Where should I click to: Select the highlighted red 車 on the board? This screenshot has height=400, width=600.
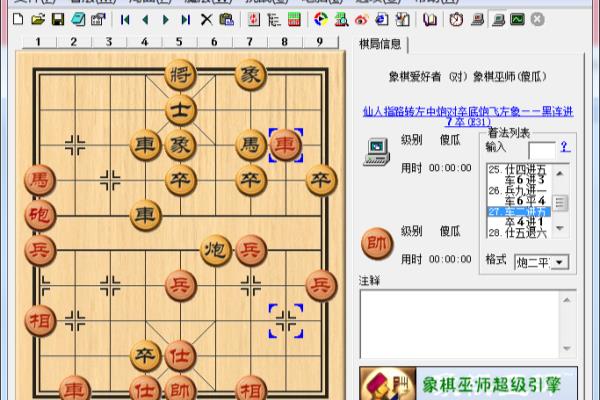(x=285, y=145)
